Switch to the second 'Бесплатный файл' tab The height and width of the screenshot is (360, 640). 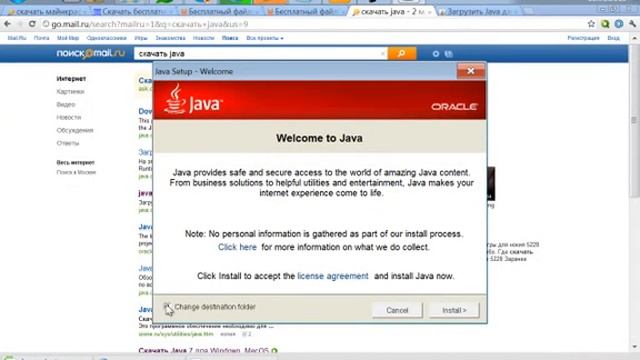(x=305, y=12)
